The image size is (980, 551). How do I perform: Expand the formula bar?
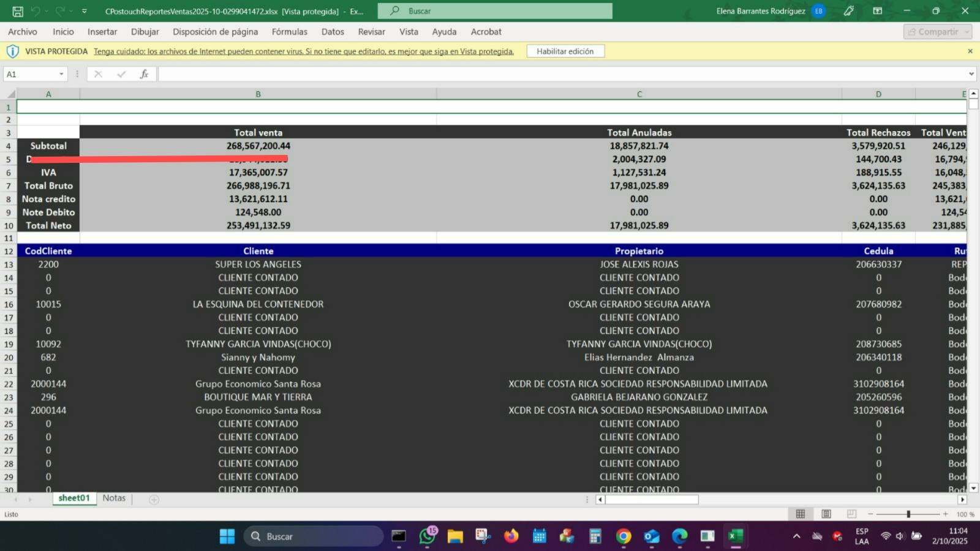tap(971, 74)
